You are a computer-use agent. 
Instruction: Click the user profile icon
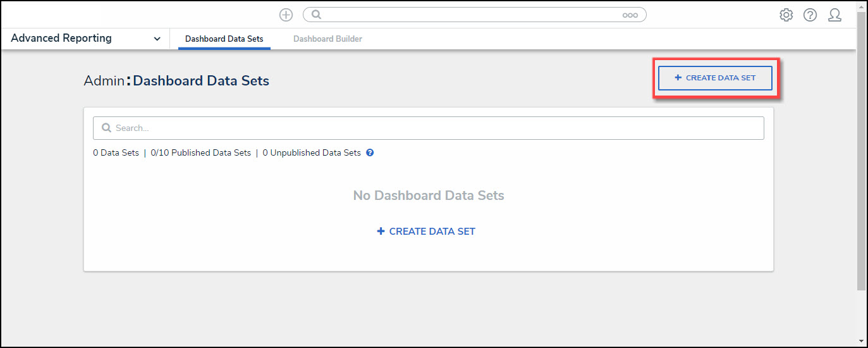point(834,15)
